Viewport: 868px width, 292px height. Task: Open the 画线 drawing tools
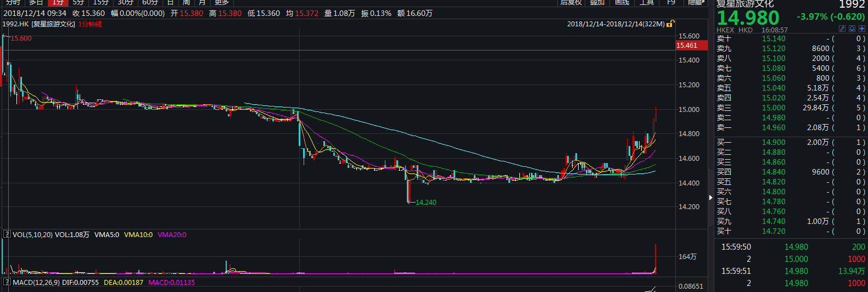(622, 3)
